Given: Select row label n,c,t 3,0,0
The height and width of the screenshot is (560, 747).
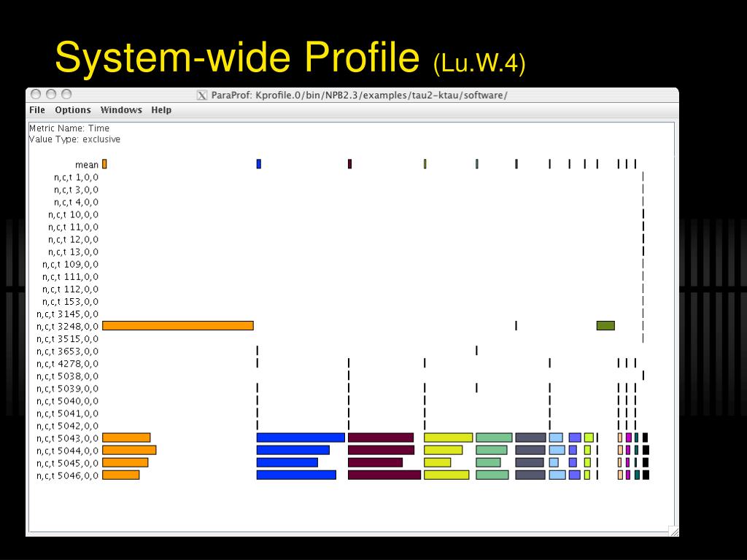Looking at the screenshot, I should (76, 190).
